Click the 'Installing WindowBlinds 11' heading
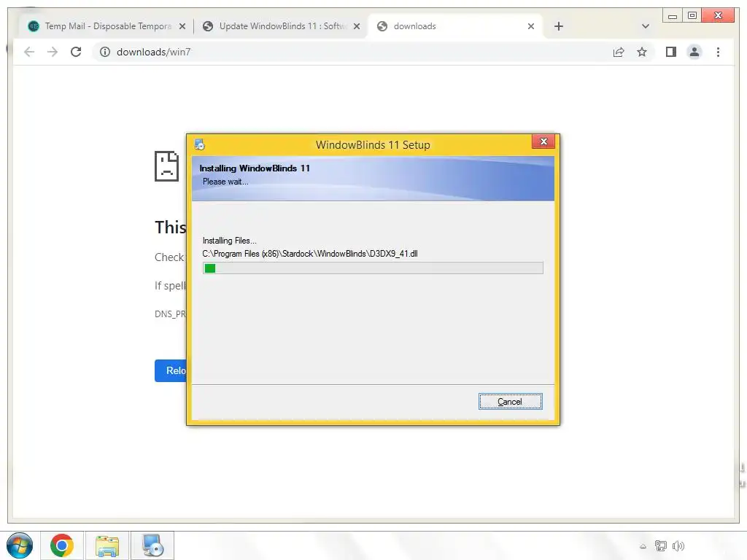The width and height of the screenshot is (747, 560). pyautogui.click(x=255, y=168)
